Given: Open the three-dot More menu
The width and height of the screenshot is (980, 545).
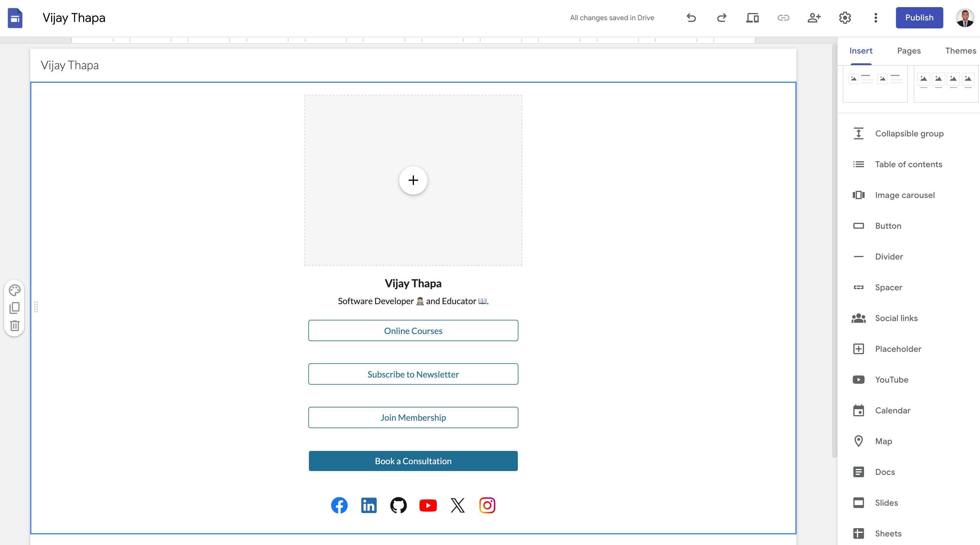Looking at the screenshot, I should click(876, 18).
